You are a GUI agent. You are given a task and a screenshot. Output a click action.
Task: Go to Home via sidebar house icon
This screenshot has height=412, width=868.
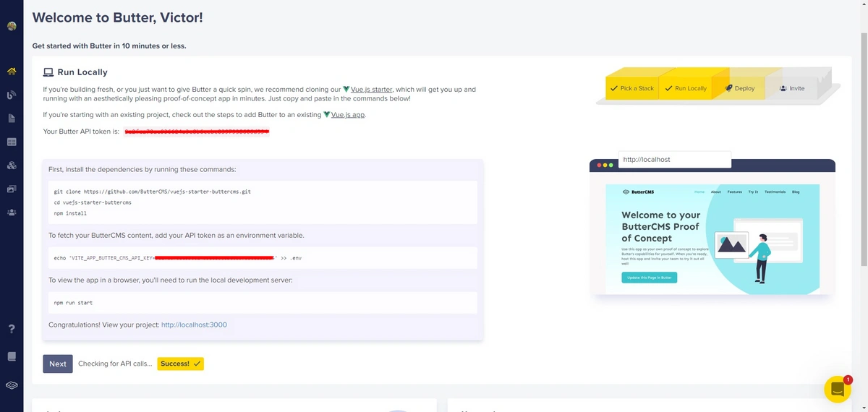point(12,72)
